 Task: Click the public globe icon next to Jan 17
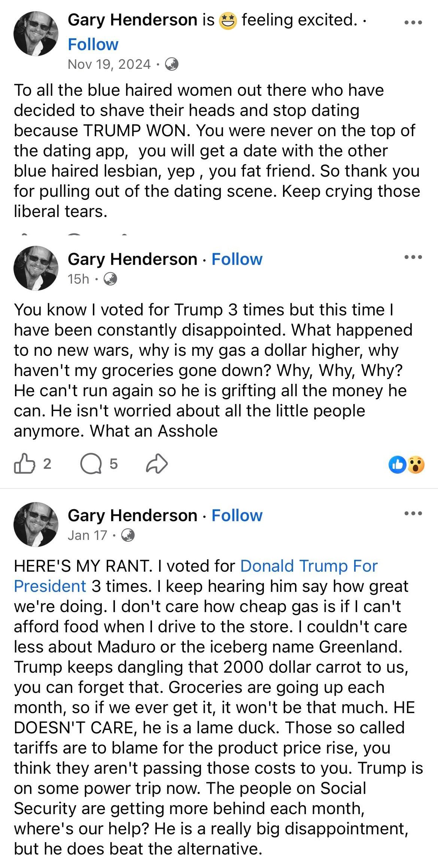[x=128, y=535]
